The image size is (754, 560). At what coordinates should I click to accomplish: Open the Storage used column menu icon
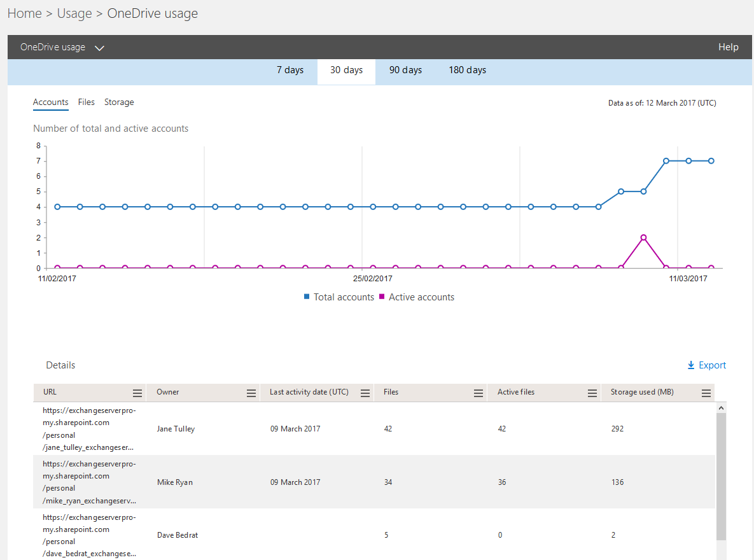pyautogui.click(x=706, y=393)
